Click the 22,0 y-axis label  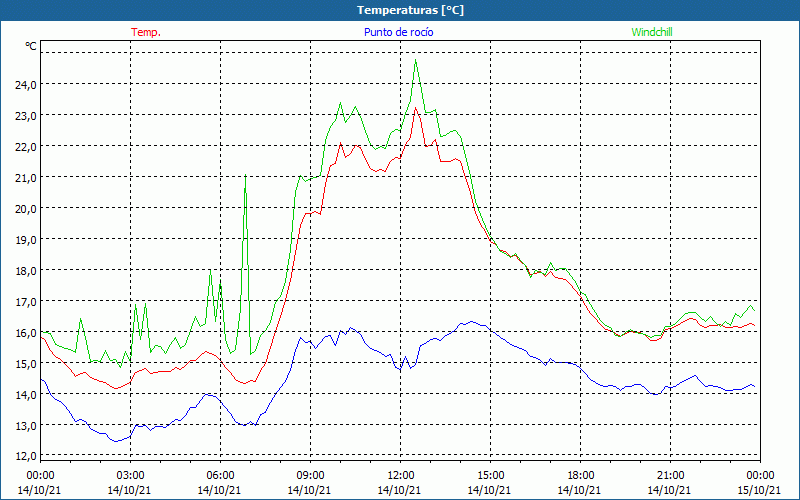(x=24, y=147)
